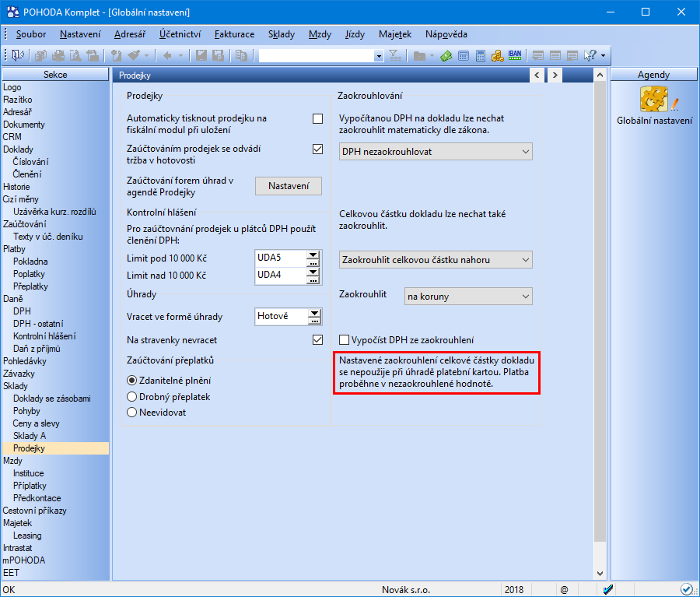Expand the UDA4 limit dropdown arrow

click(313, 272)
